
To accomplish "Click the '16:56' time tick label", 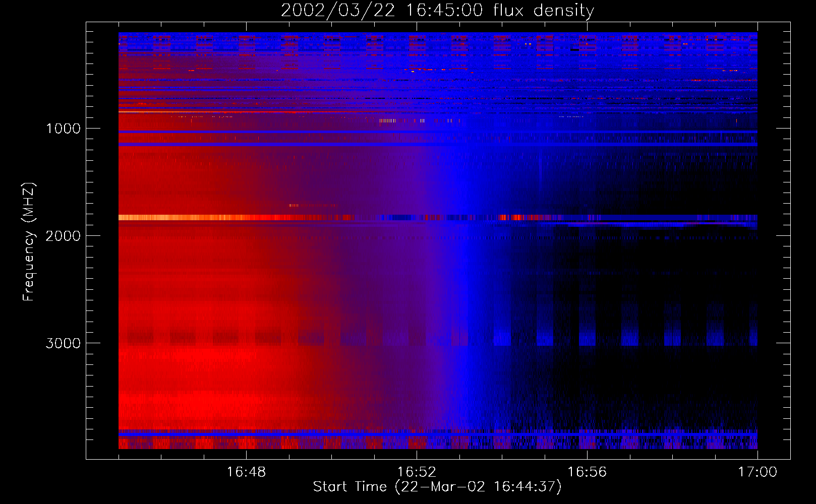I will click(x=587, y=472).
